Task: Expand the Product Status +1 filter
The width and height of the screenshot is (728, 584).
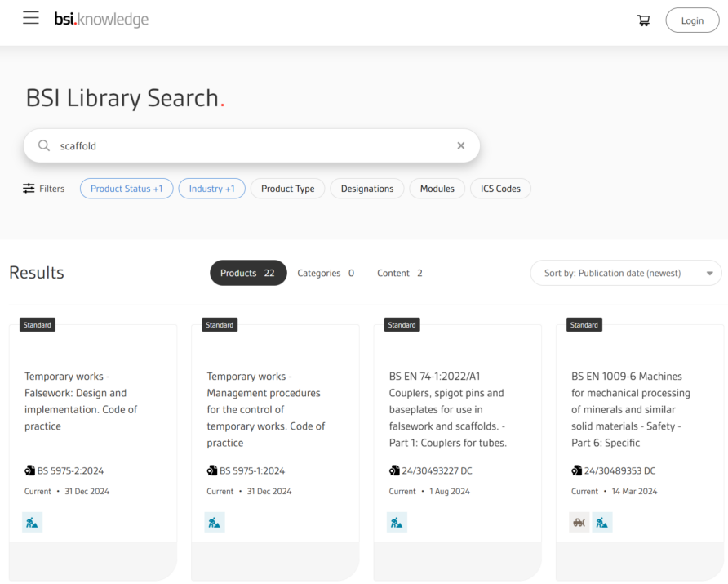Action: click(x=127, y=189)
